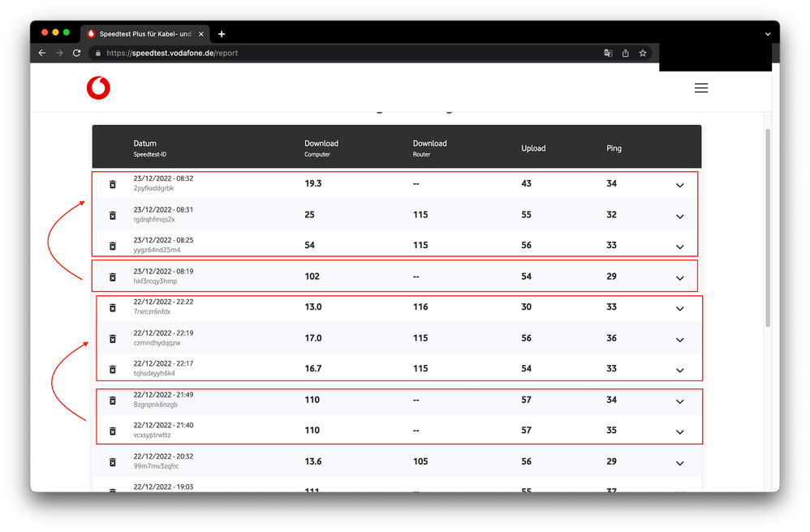Screen dimensions: 810x532
Task: View site security lock info
Action: pyautogui.click(x=98, y=54)
